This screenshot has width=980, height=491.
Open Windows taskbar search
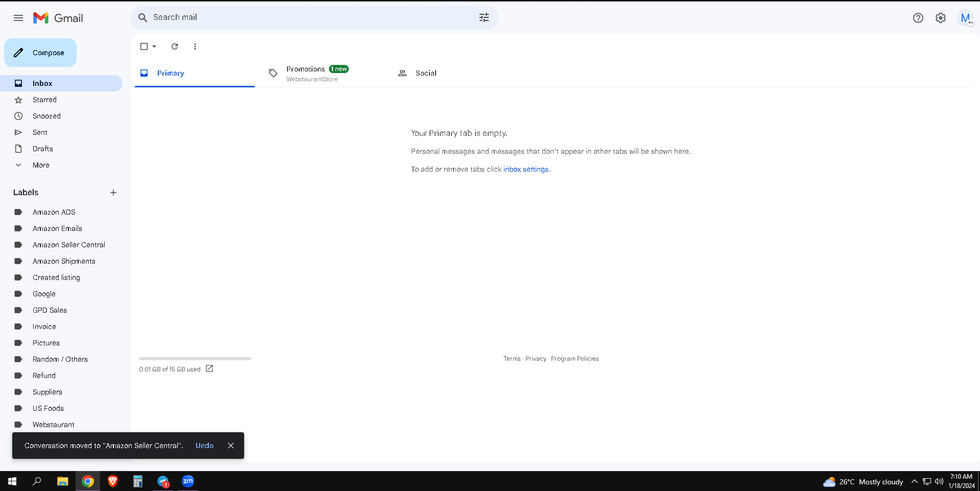point(37,481)
